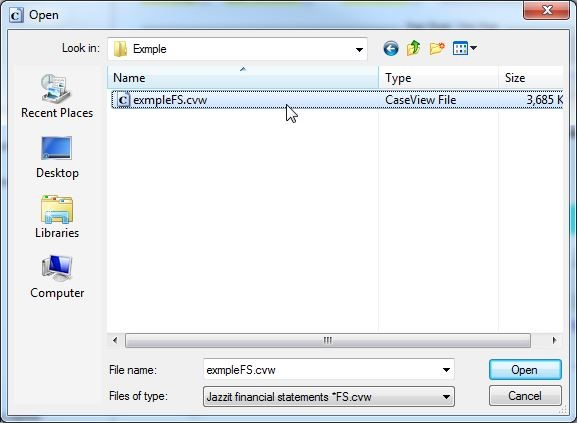
Task: Select Computer in the places bar
Action: pyautogui.click(x=57, y=277)
